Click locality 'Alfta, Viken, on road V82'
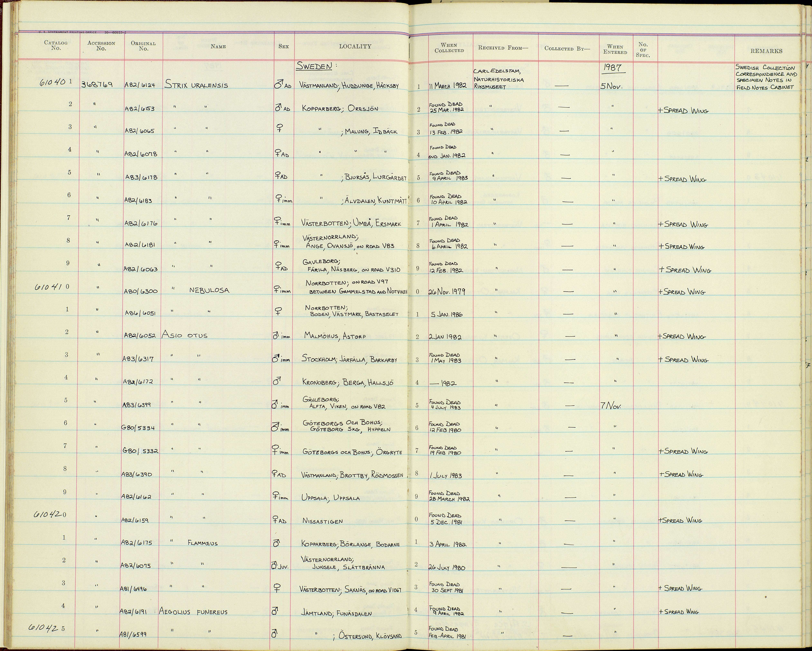The width and height of the screenshot is (812, 651). (x=347, y=407)
